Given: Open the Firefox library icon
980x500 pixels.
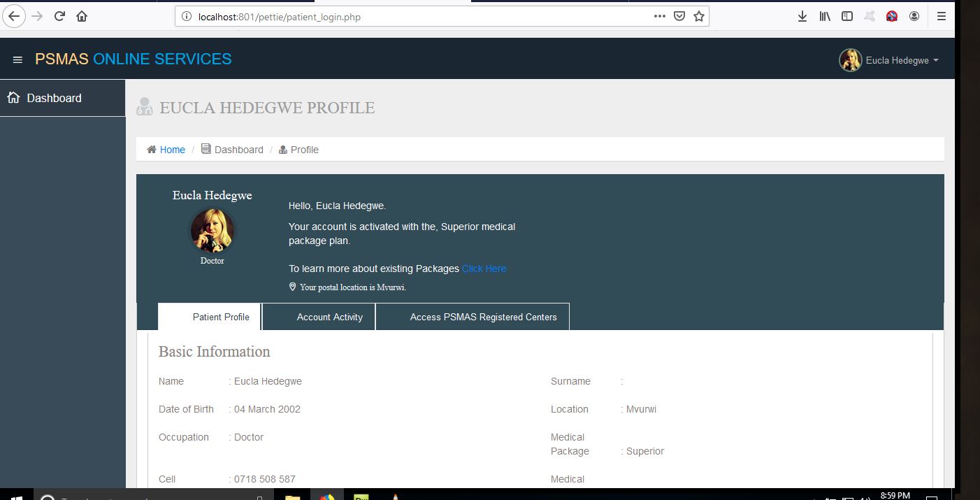Looking at the screenshot, I should (825, 16).
